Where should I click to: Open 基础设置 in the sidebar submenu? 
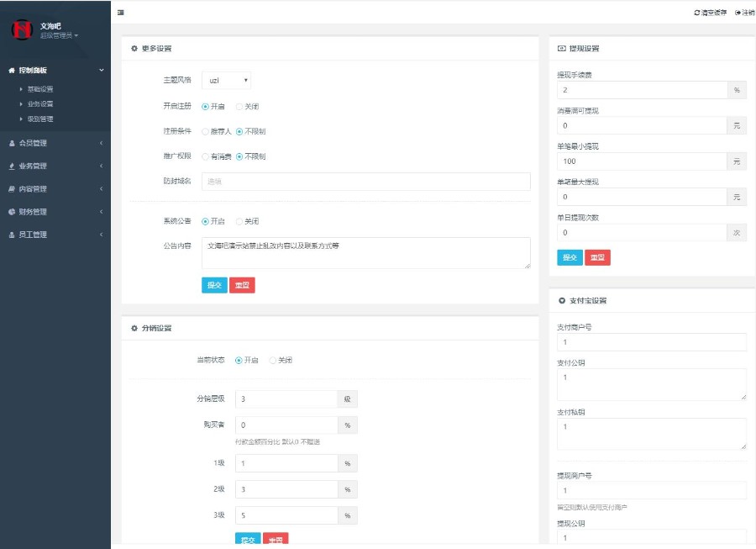[40, 89]
